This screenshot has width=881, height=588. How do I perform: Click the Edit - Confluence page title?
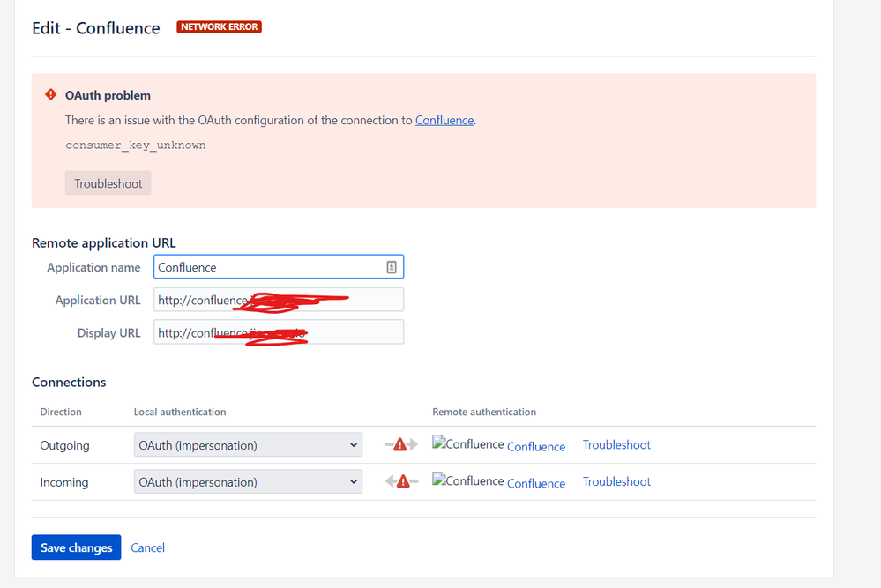(96, 28)
